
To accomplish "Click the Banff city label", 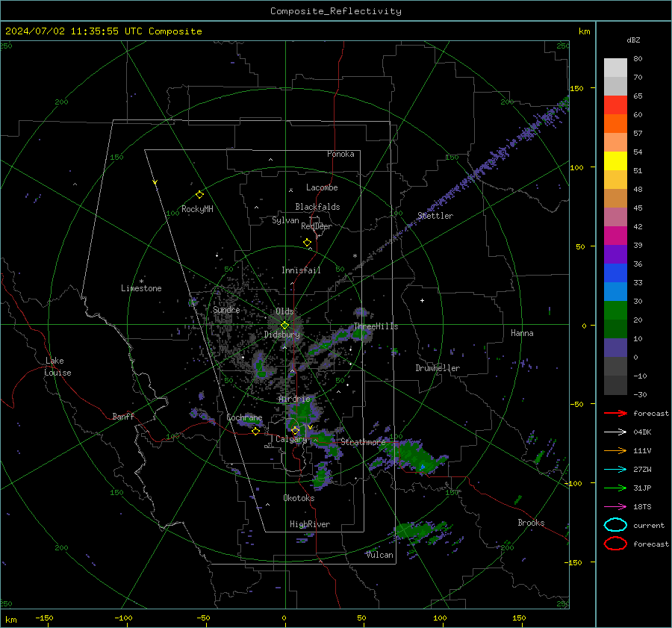I will point(123,416).
